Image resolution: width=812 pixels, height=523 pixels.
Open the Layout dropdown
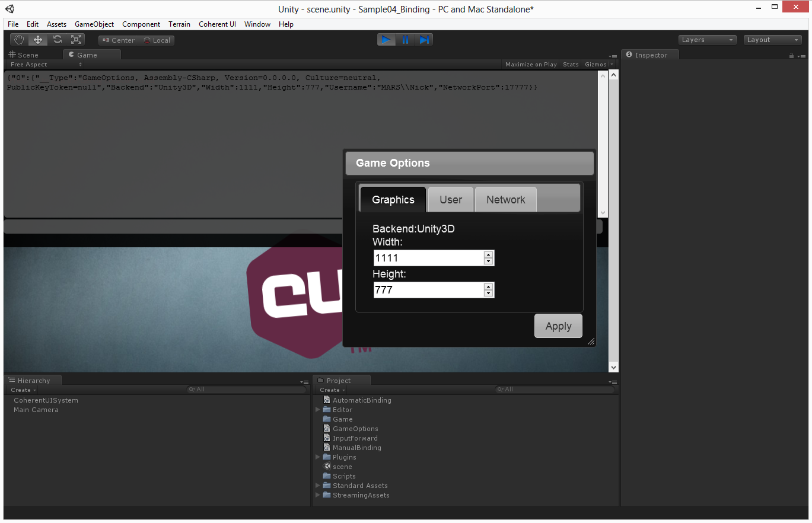(x=772, y=40)
